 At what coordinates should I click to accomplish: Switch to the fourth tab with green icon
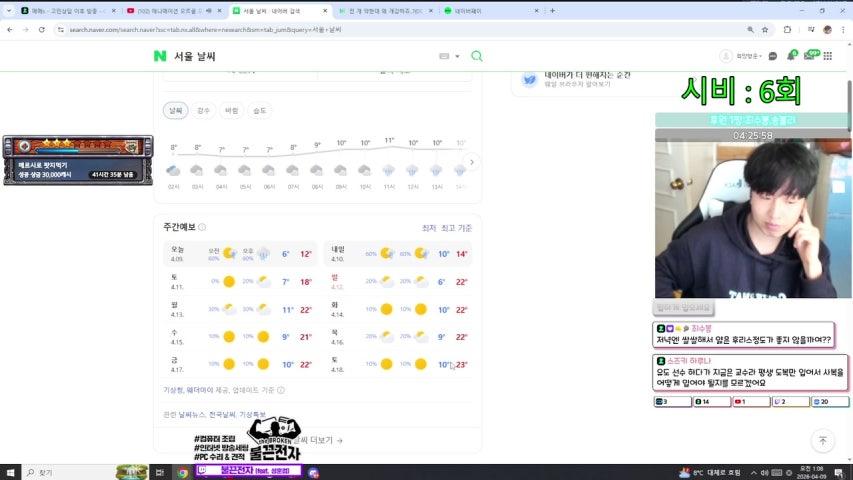385,10
